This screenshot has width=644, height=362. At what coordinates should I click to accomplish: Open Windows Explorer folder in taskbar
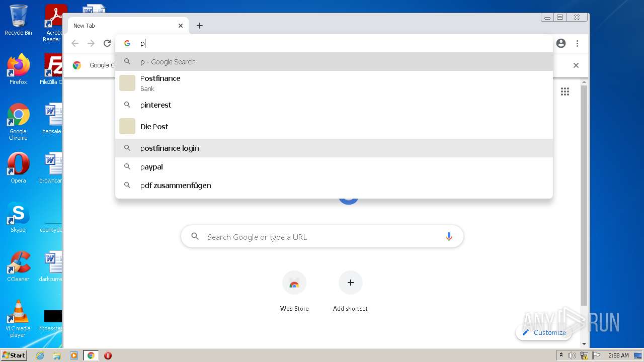(x=57, y=355)
